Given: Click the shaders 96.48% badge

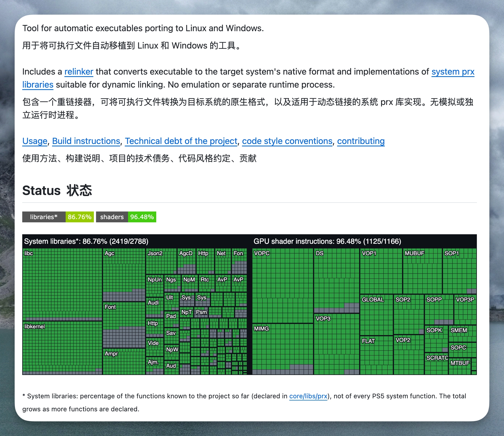Looking at the screenshot, I should (x=126, y=217).
